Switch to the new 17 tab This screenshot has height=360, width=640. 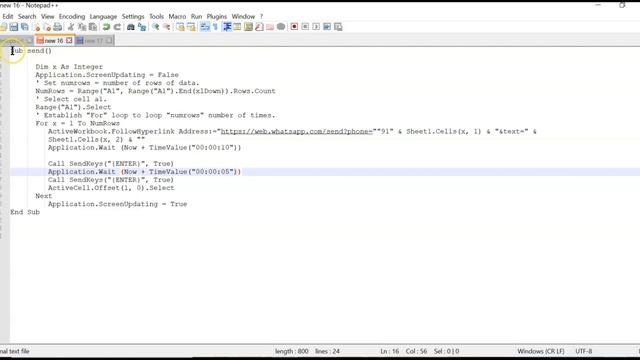pyautogui.click(x=94, y=41)
